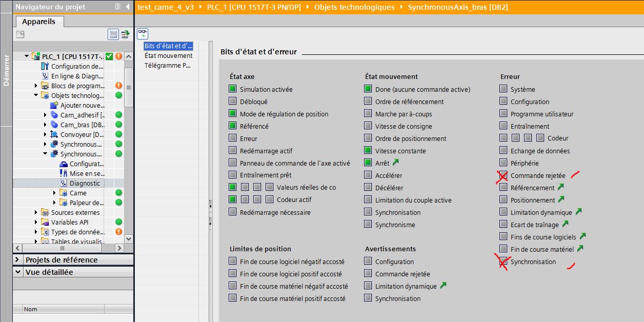Screen dimensions: 644x322
Task: Click the Vitesse constante status indicator
Action: [368, 151]
